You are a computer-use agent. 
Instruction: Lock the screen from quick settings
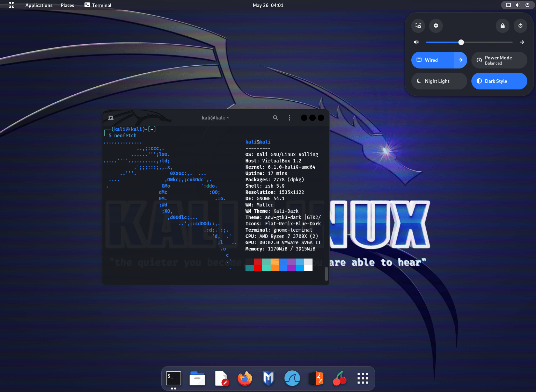tap(502, 26)
